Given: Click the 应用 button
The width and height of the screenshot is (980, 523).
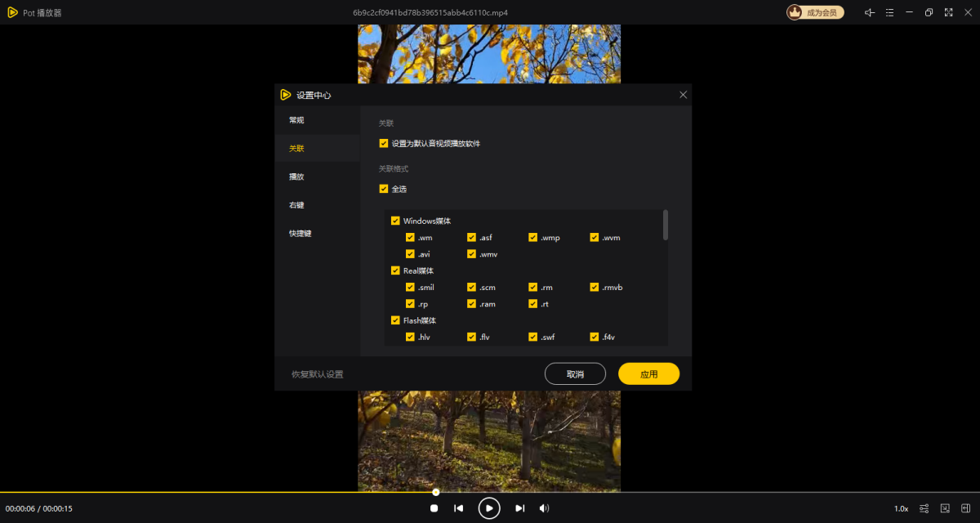Looking at the screenshot, I should [x=648, y=374].
